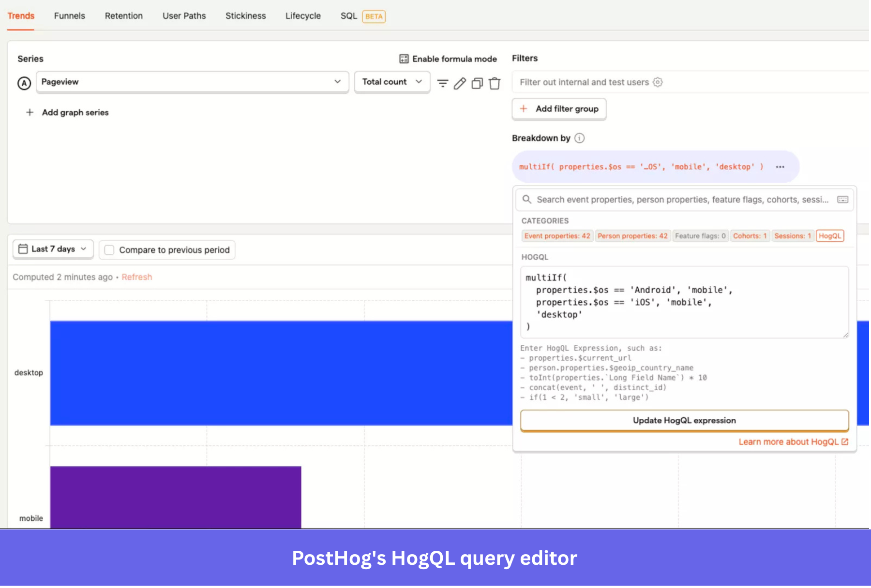Click the HogQL editor resize handle
Viewport: 871px width, 588px height.
(845, 335)
